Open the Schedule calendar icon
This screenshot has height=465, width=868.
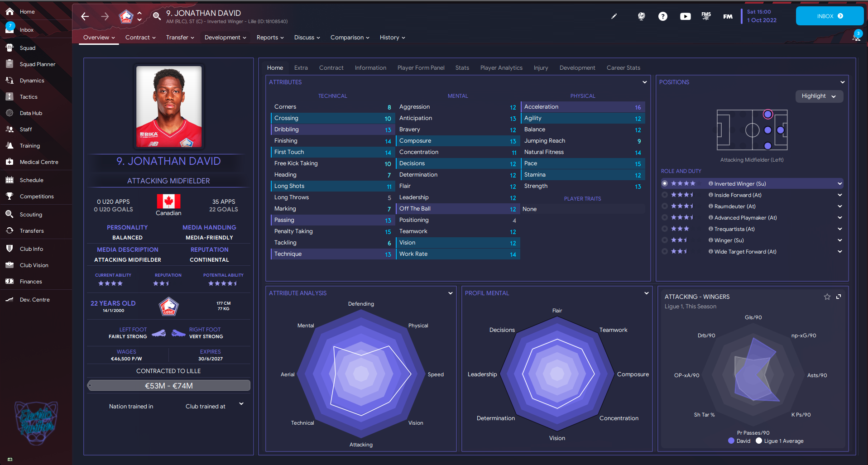pyautogui.click(x=10, y=180)
